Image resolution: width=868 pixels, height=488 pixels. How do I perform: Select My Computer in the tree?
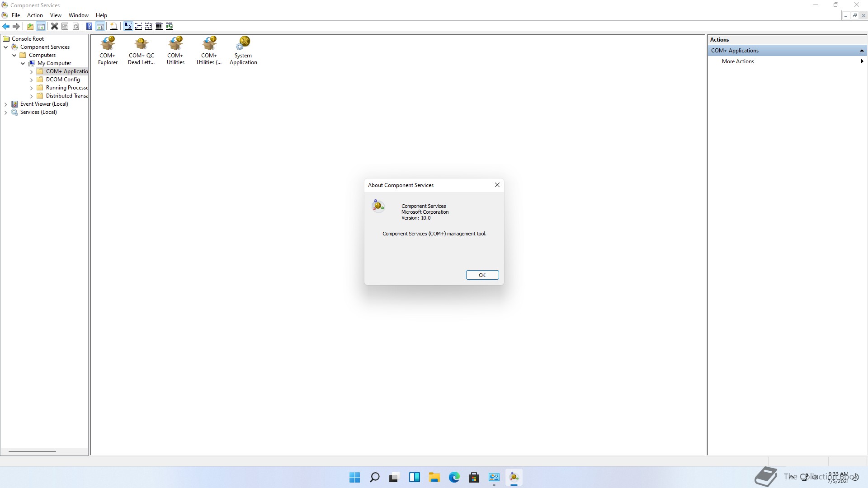pyautogui.click(x=54, y=63)
